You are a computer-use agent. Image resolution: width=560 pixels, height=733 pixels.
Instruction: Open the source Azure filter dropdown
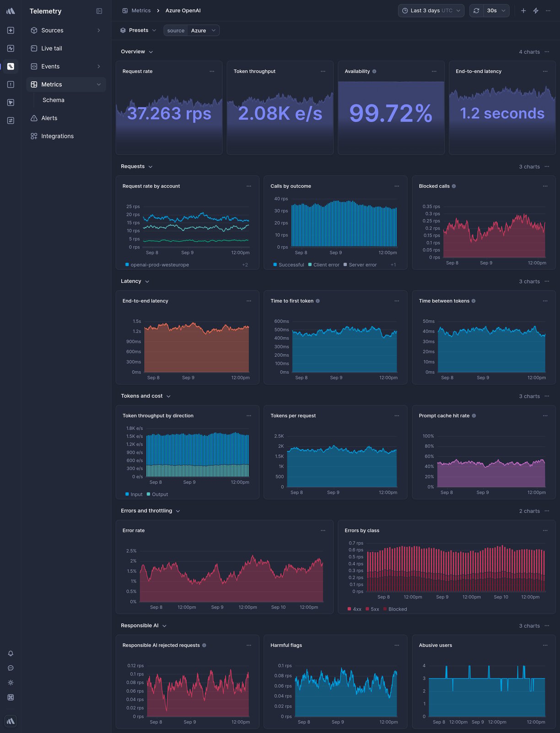pyautogui.click(x=191, y=31)
